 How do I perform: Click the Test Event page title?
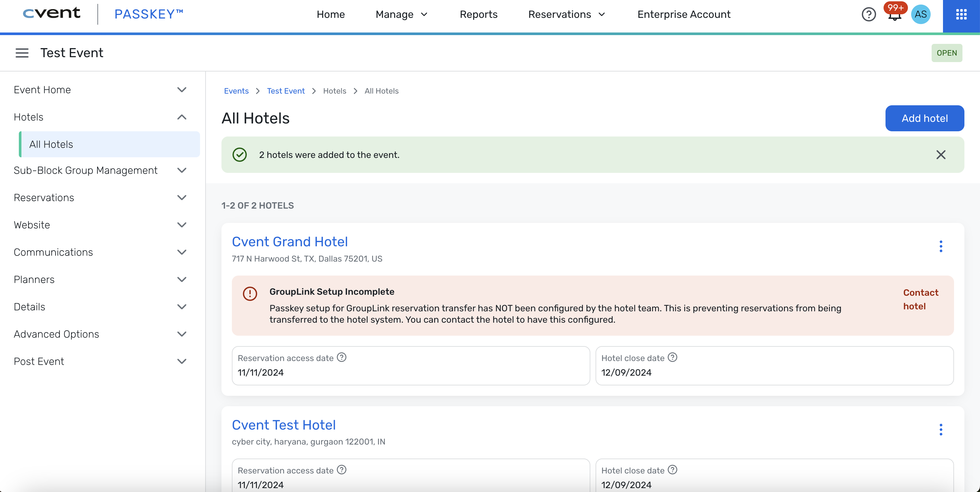click(x=72, y=53)
